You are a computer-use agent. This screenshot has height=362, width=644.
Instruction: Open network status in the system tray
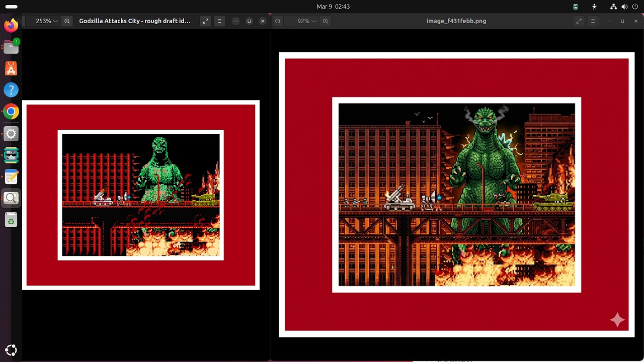(613, 7)
